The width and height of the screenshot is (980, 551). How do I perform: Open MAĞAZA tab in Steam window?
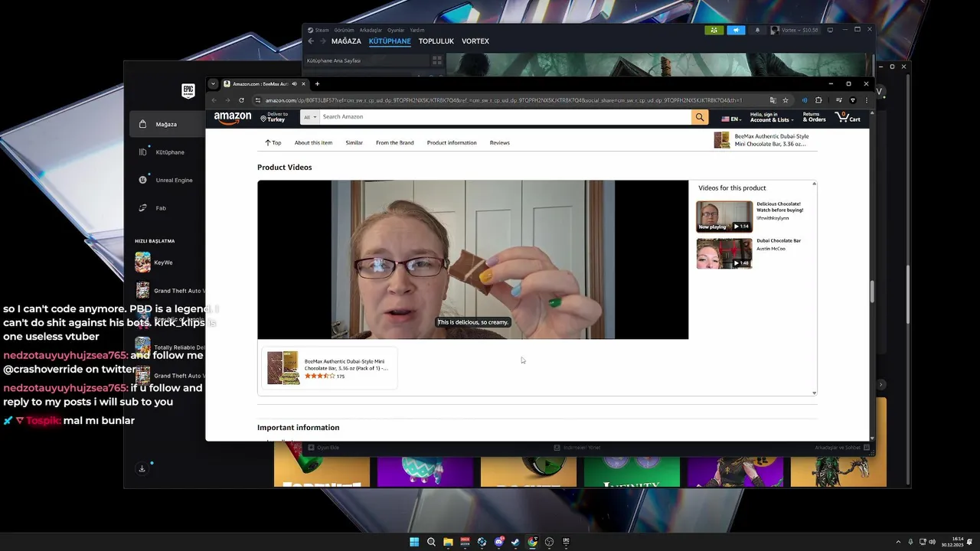(x=346, y=41)
